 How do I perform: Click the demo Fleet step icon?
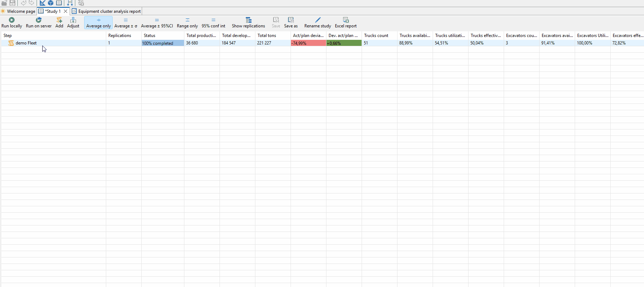(11, 43)
